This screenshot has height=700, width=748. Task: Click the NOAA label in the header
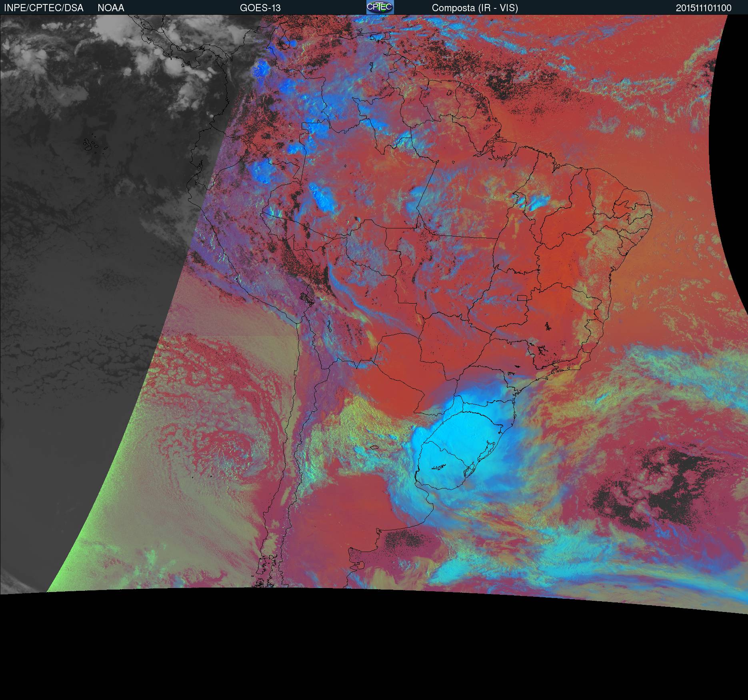(x=111, y=8)
